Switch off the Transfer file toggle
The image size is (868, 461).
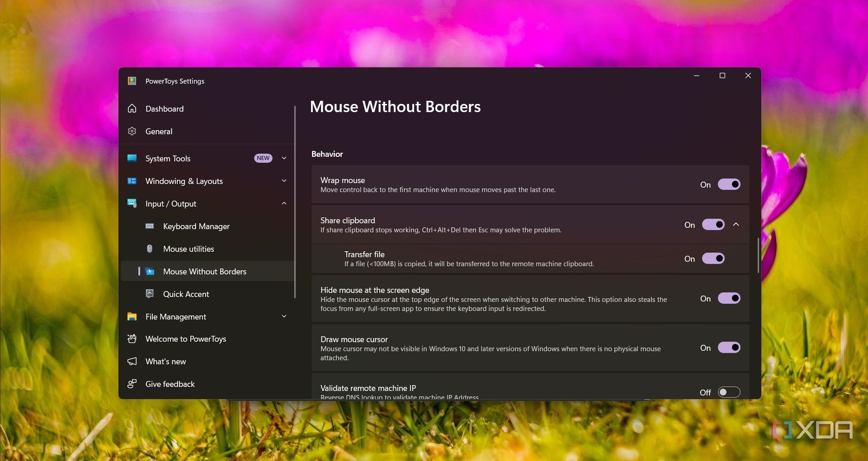coord(713,259)
